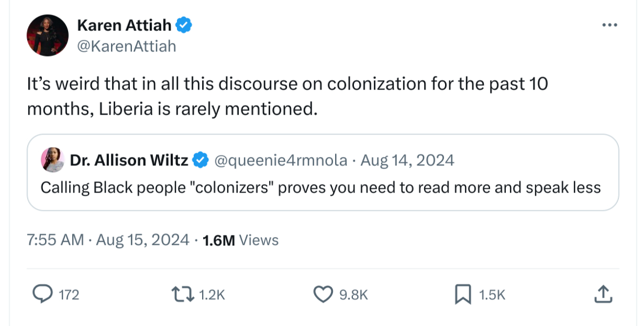The image size is (644, 326).
Task: View the 1.6M Views analytics
Action: pyautogui.click(x=240, y=240)
